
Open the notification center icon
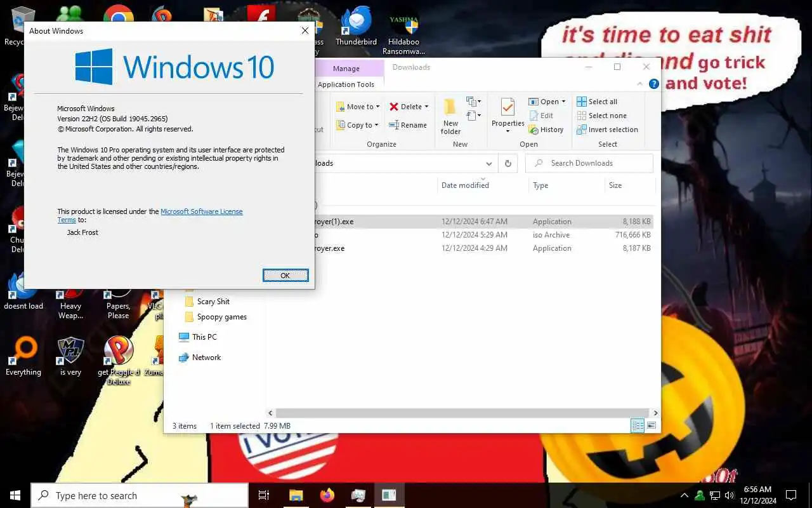(791, 495)
